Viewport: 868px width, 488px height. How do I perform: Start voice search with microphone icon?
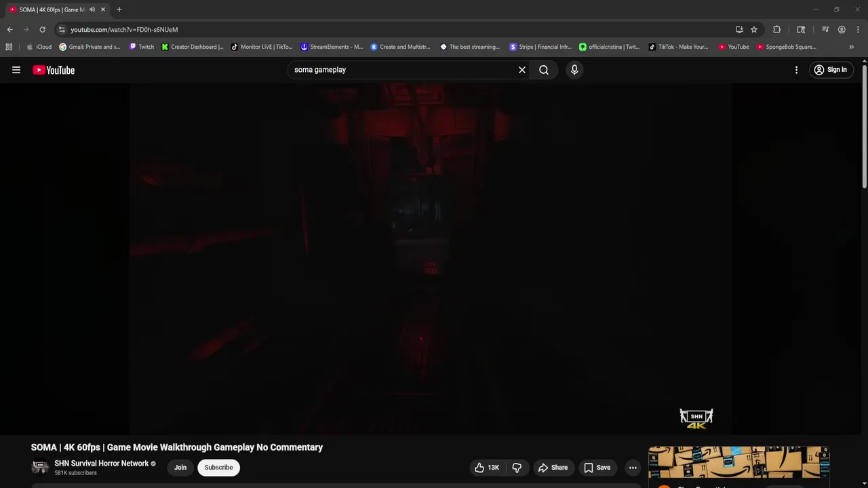(574, 70)
